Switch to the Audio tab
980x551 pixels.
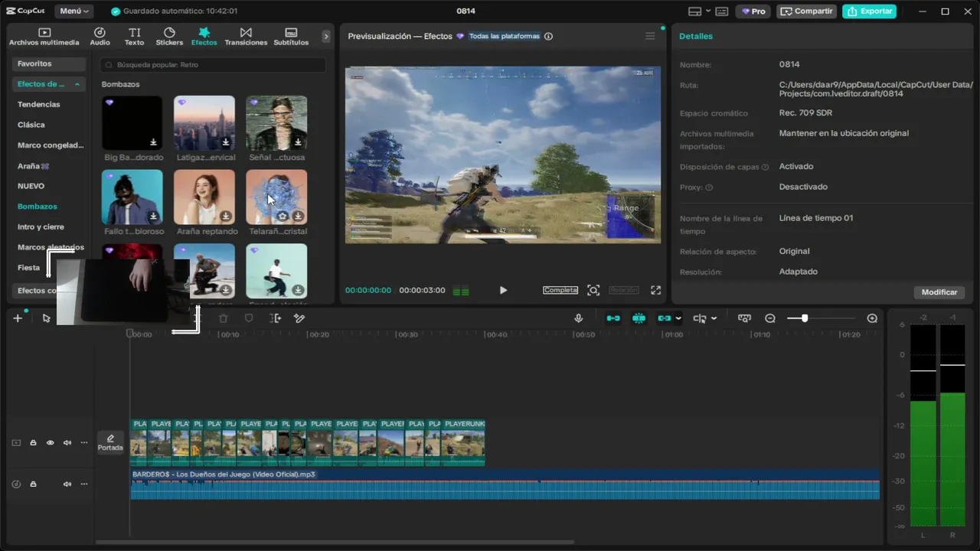[100, 37]
